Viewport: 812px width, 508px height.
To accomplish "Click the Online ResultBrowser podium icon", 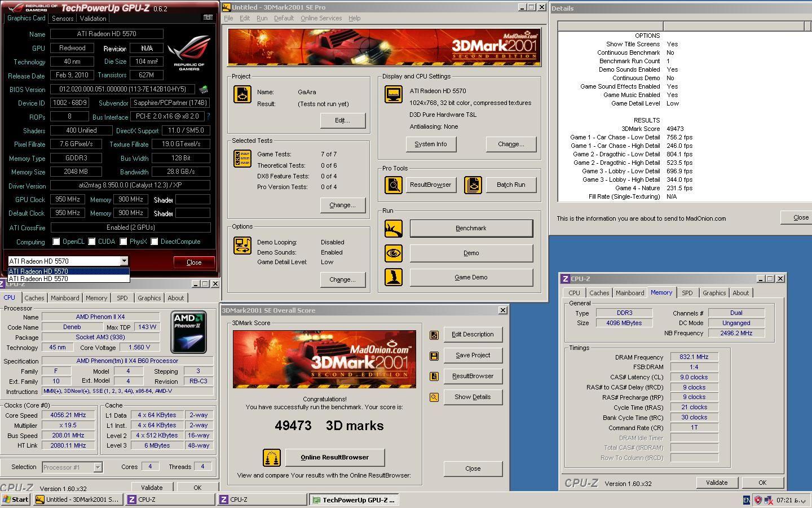I will pos(272,458).
